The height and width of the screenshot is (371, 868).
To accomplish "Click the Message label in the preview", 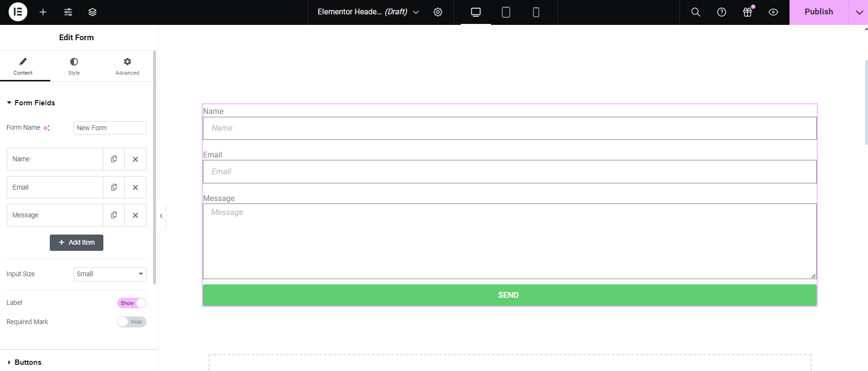I will click(219, 198).
